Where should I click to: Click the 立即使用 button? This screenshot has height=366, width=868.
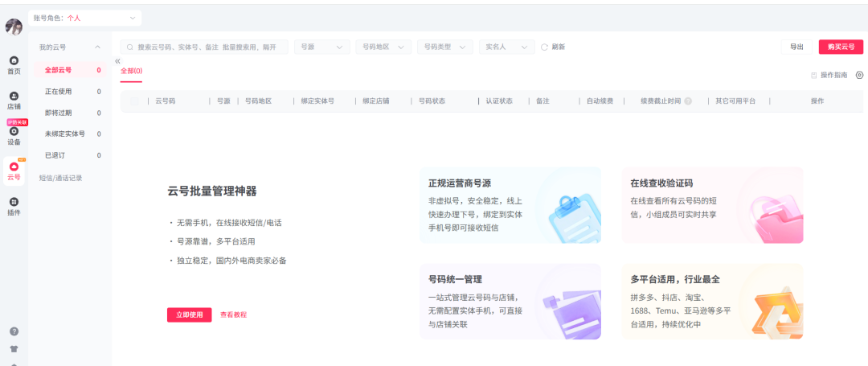click(190, 315)
